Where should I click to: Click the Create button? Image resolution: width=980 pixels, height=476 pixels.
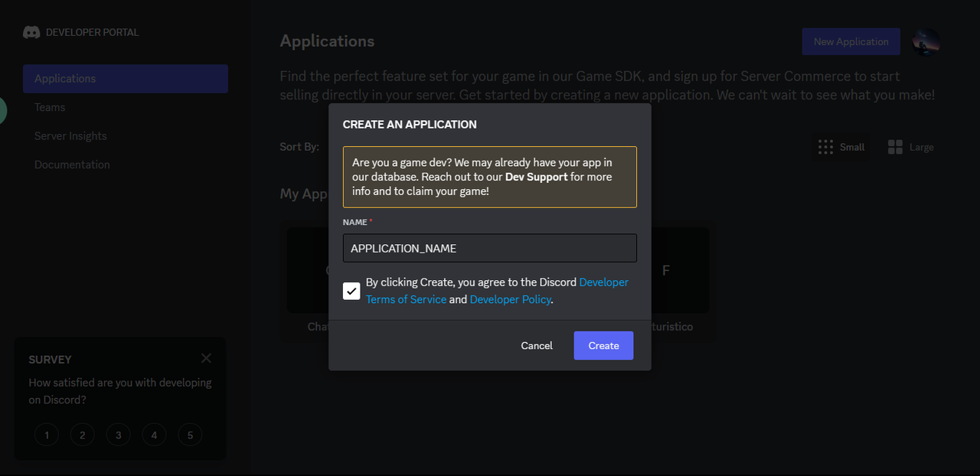[603, 346]
